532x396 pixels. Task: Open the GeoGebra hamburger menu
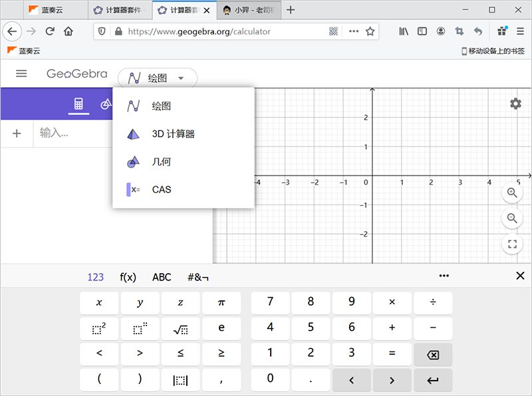[21, 74]
